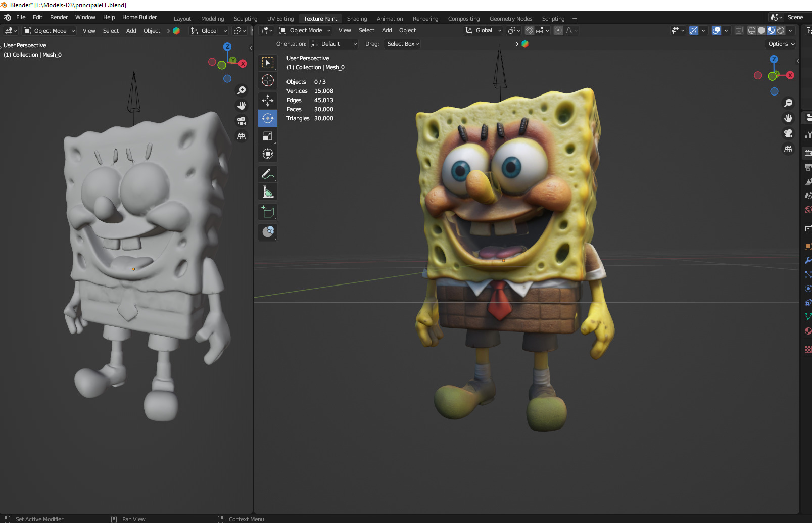Switch to rendered shading

pyautogui.click(x=781, y=30)
